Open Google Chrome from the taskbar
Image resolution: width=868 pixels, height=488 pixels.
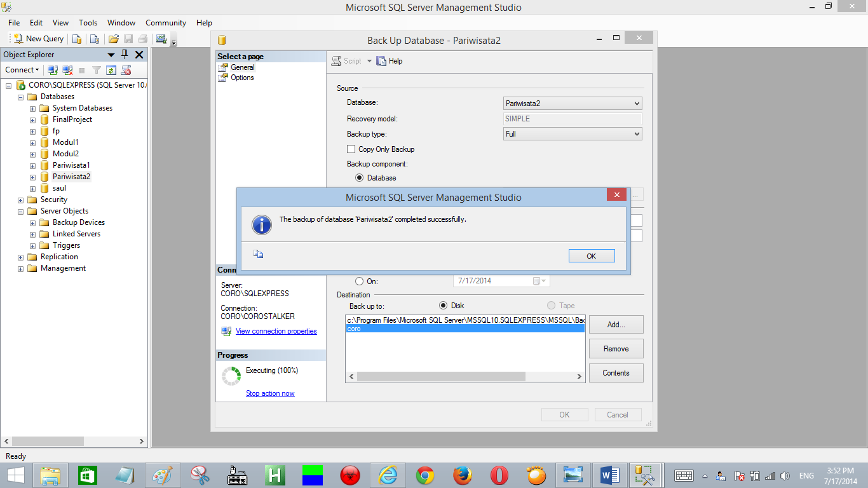(425, 475)
